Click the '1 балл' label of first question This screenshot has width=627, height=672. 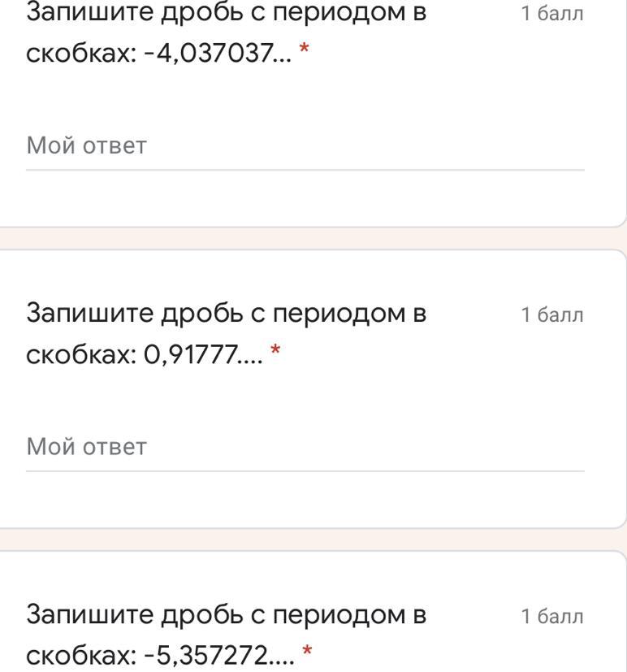552,14
